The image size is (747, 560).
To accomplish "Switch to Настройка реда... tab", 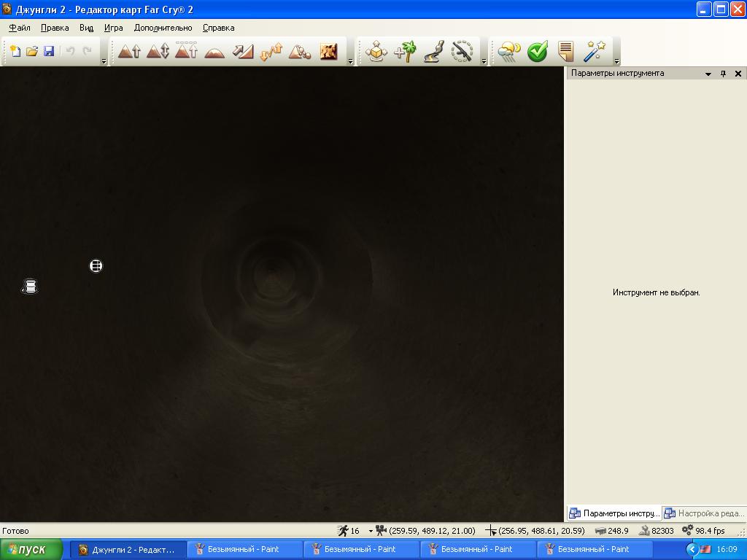I will click(x=704, y=513).
